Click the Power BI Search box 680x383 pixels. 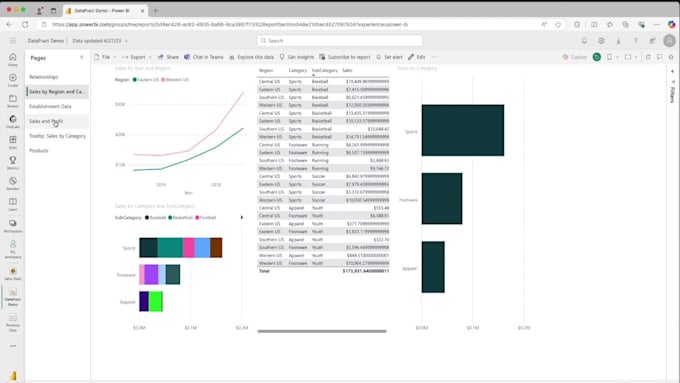coord(339,41)
